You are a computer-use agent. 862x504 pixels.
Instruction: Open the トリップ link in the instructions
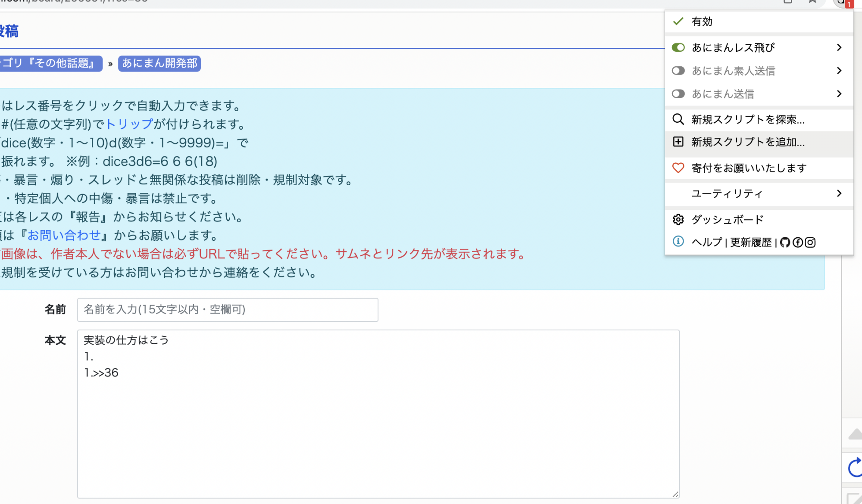point(129,124)
